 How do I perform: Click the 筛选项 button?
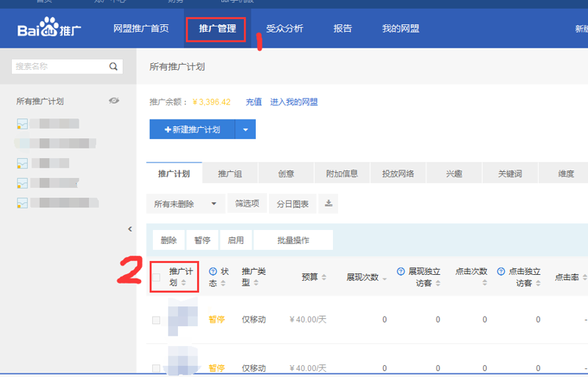(x=247, y=204)
